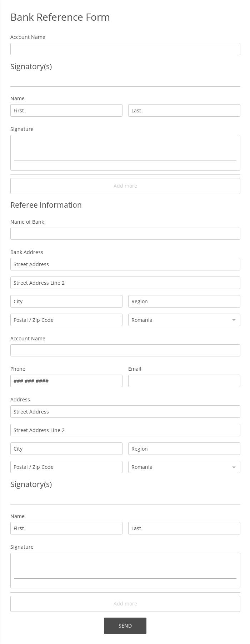Click the Bank Address dropdown arrow icon
Screen dimensions: 250x644
coord(234,320)
